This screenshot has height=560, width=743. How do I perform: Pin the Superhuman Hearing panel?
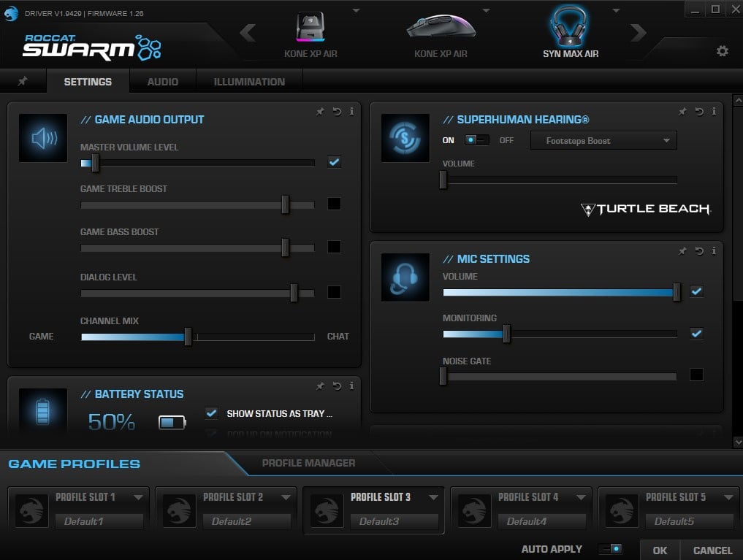pyautogui.click(x=682, y=112)
